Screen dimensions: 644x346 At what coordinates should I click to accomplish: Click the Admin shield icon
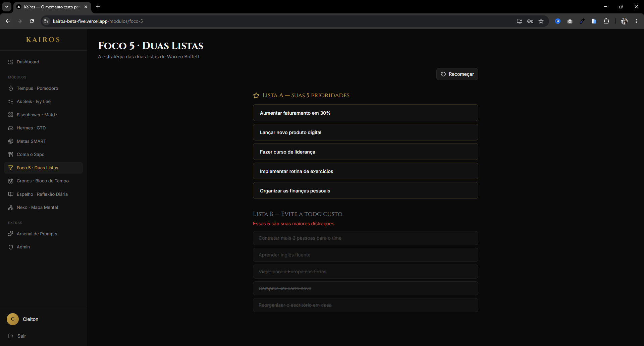click(x=11, y=247)
